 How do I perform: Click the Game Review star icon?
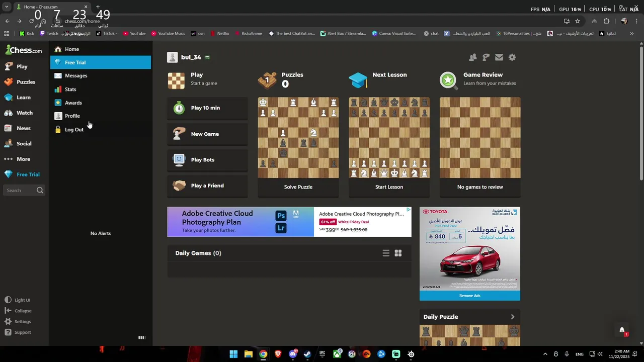click(448, 80)
